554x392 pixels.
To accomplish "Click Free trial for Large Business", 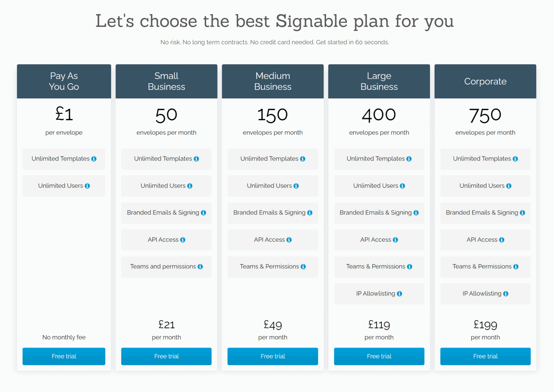I will [x=379, y=356].
